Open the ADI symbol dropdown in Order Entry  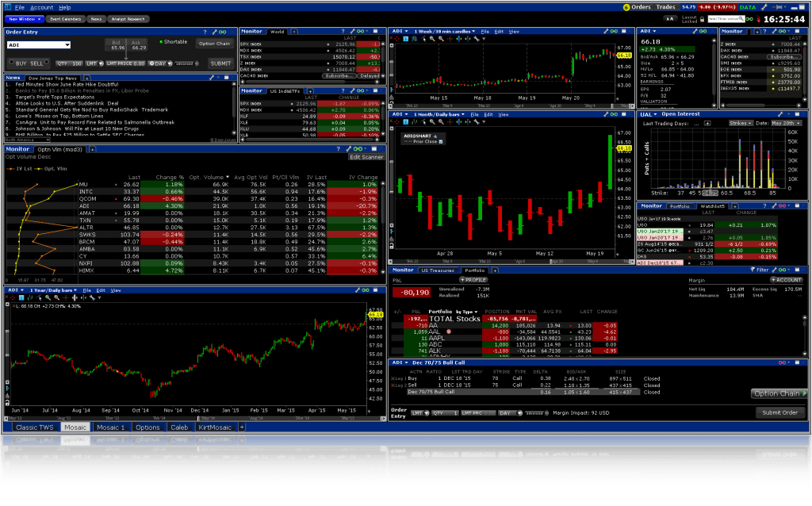coord(67,45)
